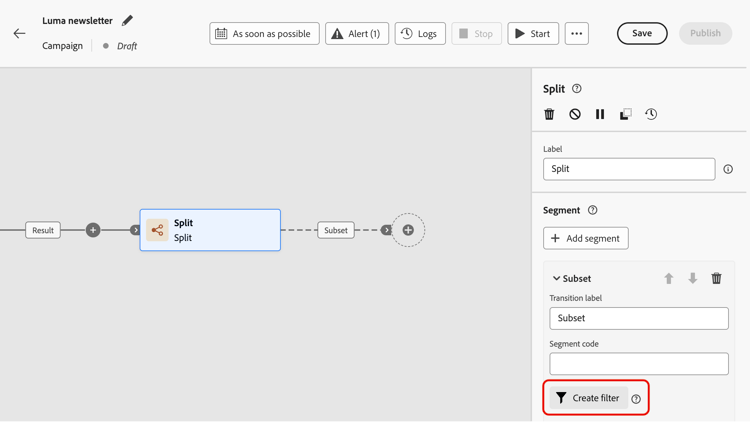View the Alert (1) warnings
The height and width of the screenshot is (422, 750).
(x=357, y=34)
